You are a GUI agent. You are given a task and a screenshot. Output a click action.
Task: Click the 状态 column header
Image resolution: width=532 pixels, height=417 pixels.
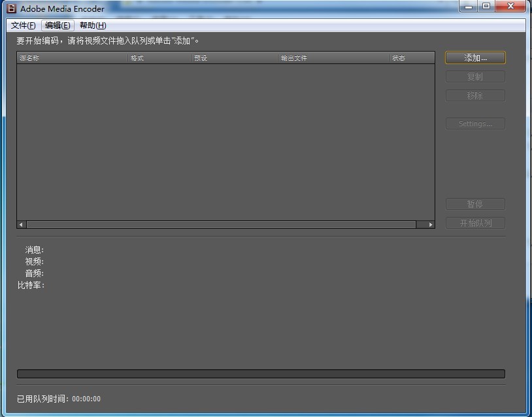(x=412, y=58)
